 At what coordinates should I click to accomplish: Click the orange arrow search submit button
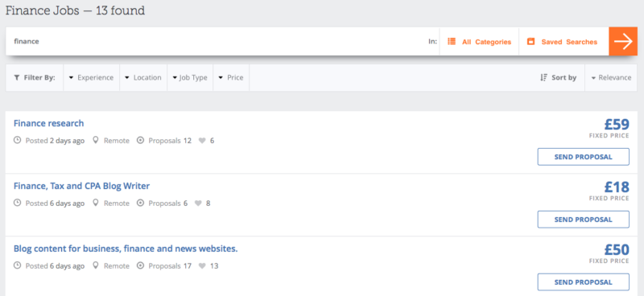622,42
